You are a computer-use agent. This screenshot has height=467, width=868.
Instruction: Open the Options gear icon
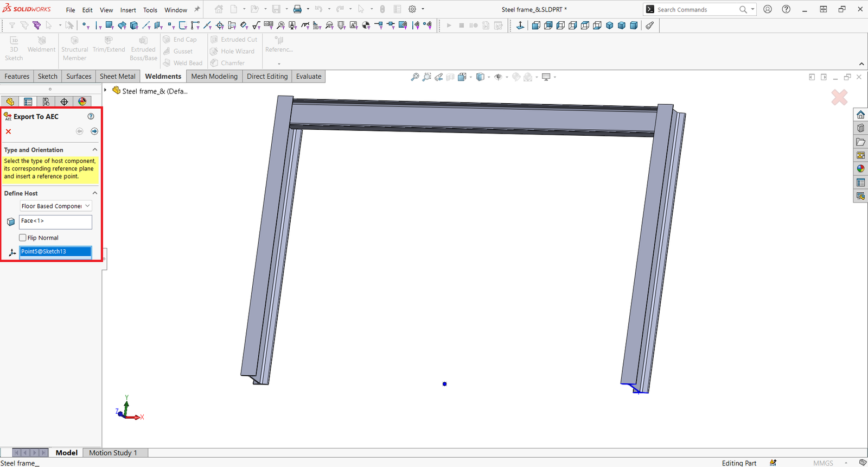coord(412,9)
